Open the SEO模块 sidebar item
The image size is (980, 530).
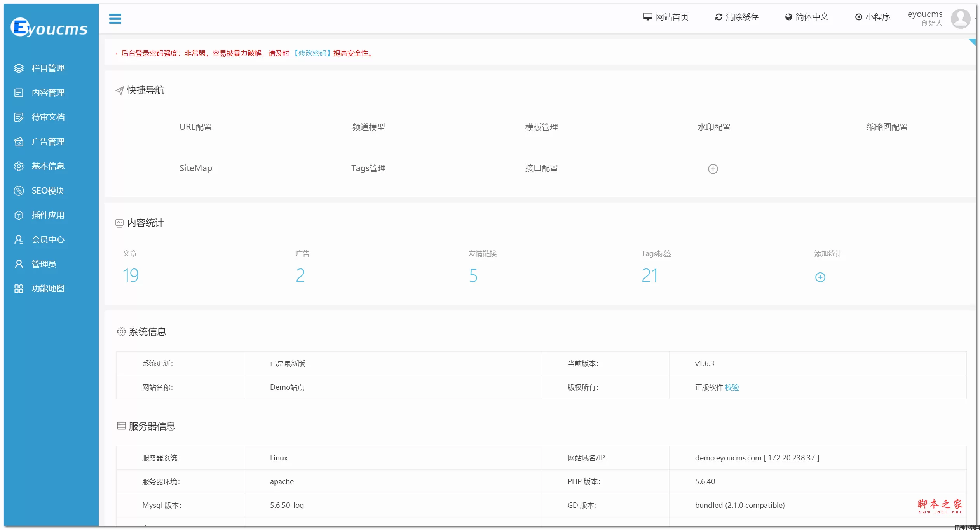tap(47, 191)
